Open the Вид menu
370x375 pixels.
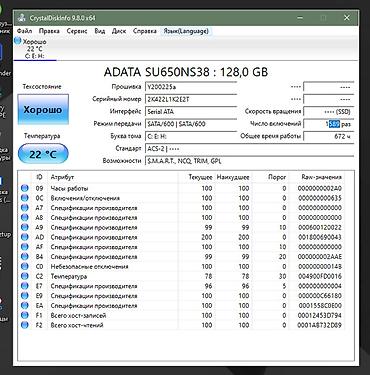(x=100, y=31)
